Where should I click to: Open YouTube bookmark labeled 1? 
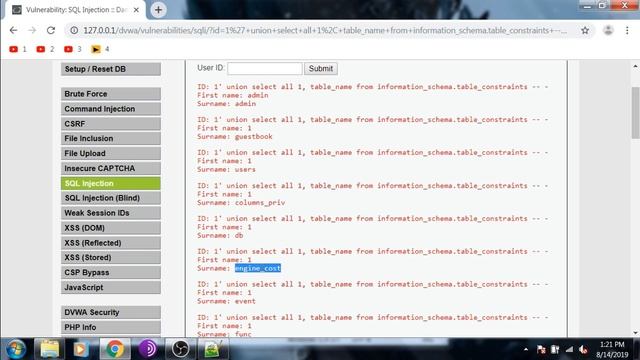click(18, 49)
